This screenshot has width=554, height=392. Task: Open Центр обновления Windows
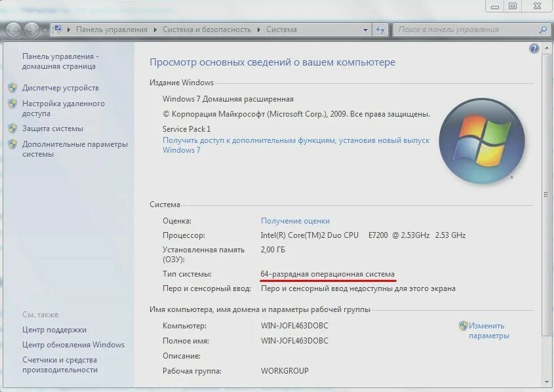[x=73, y=345]
